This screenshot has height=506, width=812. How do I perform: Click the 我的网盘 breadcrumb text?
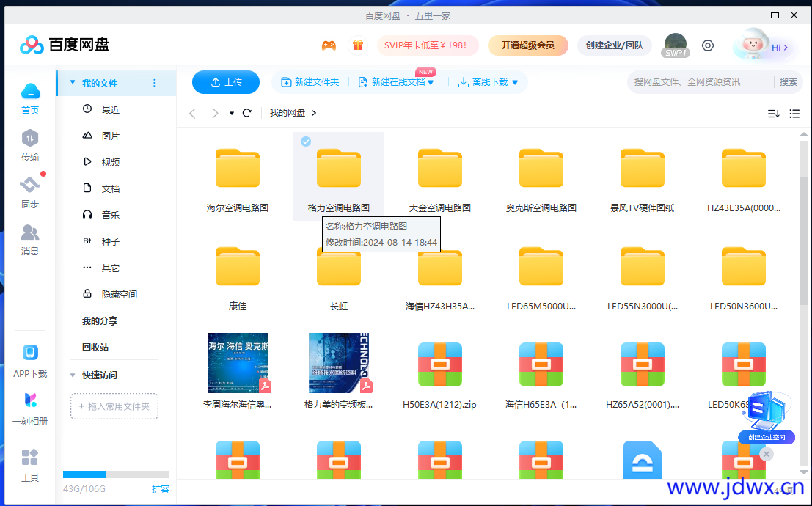(288, 113)
